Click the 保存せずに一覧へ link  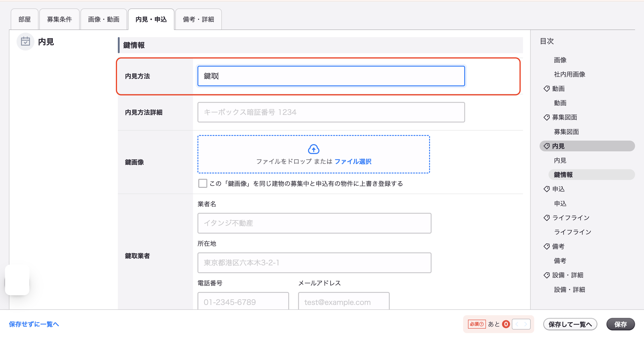[x=34, y=324]
